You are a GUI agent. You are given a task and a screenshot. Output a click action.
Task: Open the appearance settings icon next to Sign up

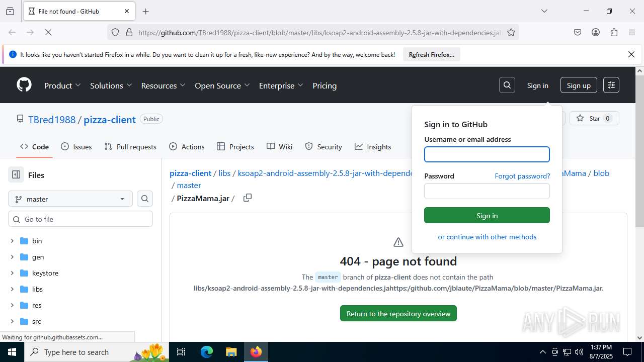tap(611, 85)
